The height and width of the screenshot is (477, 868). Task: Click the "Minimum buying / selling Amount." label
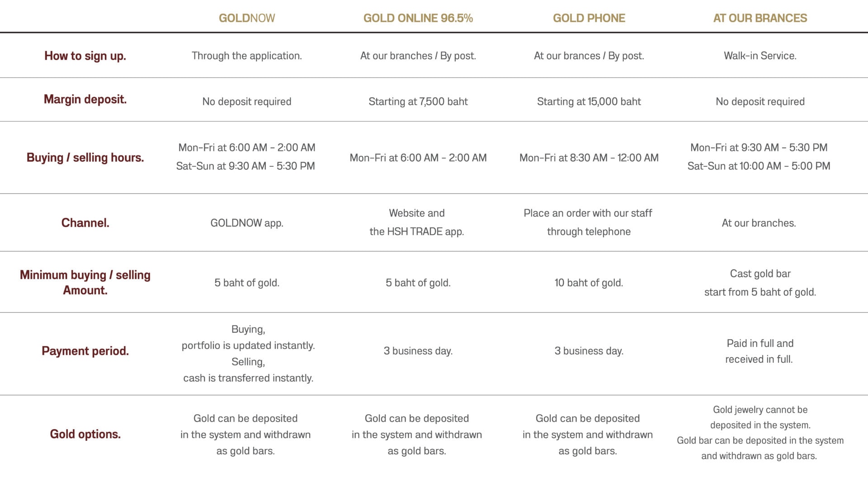click(x=85, y=282)
